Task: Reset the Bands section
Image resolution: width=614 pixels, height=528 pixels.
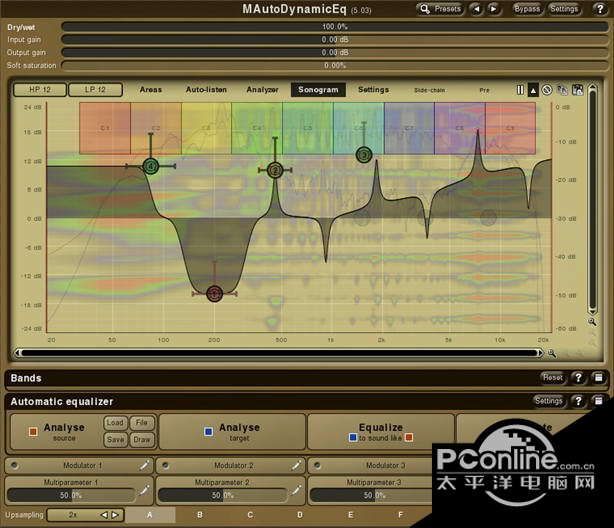Action: [x=553, y=378]
